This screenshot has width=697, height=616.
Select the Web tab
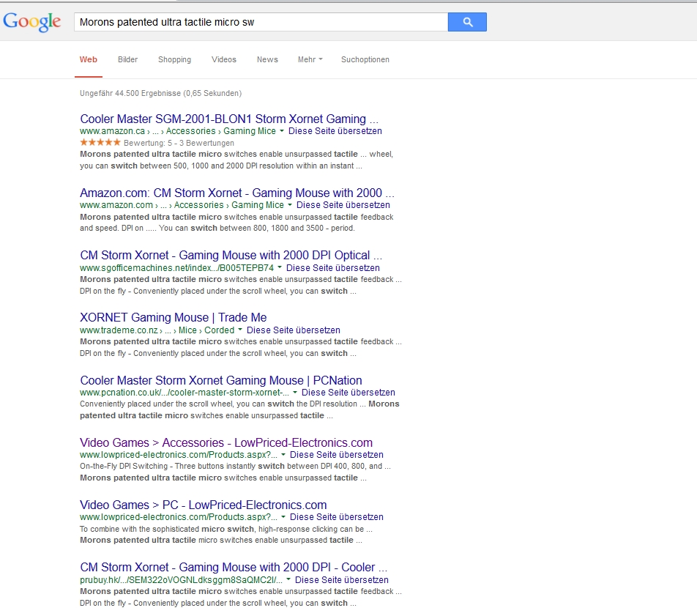[x=89, y=59]
